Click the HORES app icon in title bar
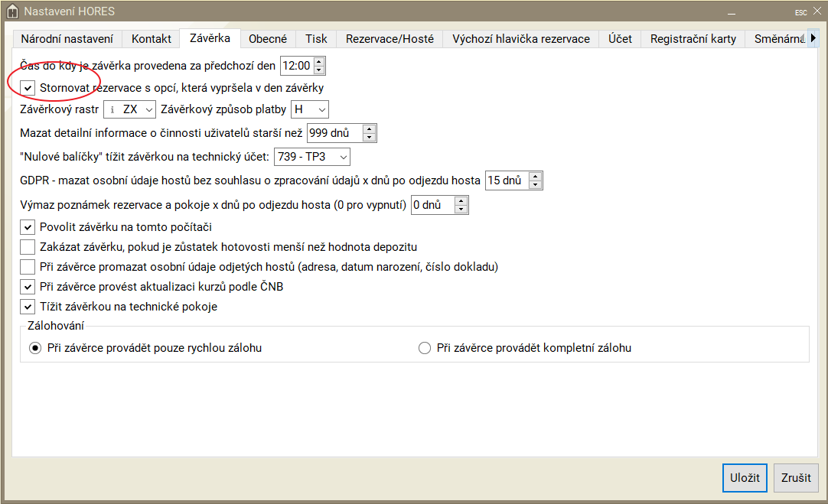Screen dimensions: 828x504 (x=12, y=12)
